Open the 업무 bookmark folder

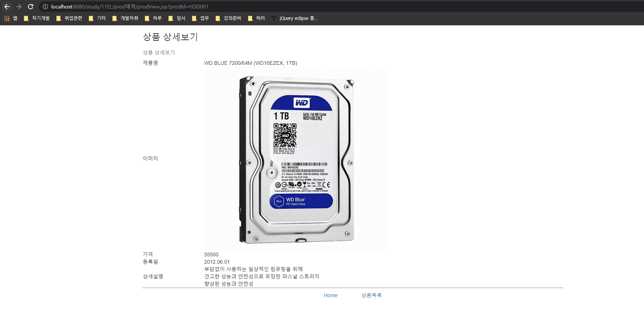[200, 18]
